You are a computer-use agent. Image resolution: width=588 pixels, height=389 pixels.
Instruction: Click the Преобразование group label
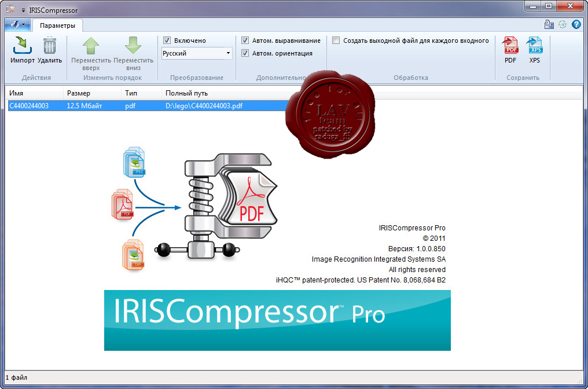[x=197, y=78]
